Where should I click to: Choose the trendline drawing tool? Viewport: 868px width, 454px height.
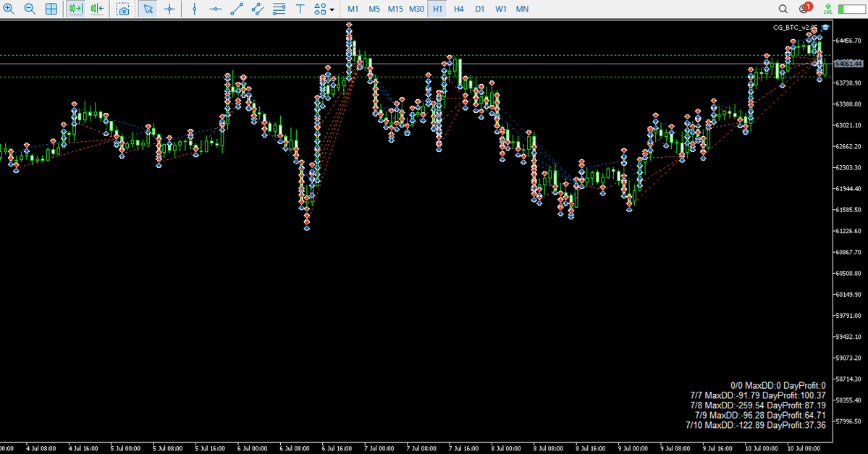coord(237,9)
